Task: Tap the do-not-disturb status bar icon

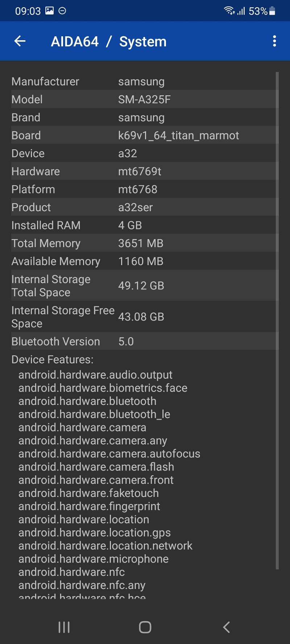Action: tap(62, 11)
